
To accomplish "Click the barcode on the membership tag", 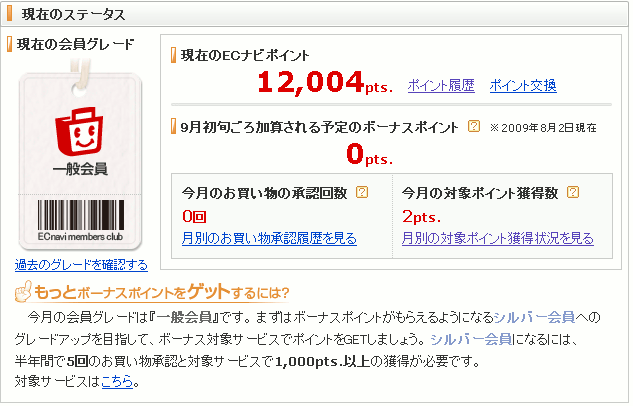I will pos(81,215).
